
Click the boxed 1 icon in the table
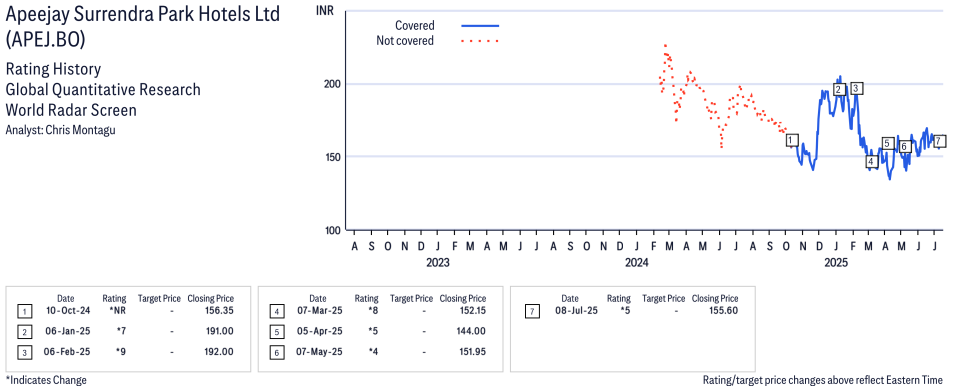pos(24,312)
